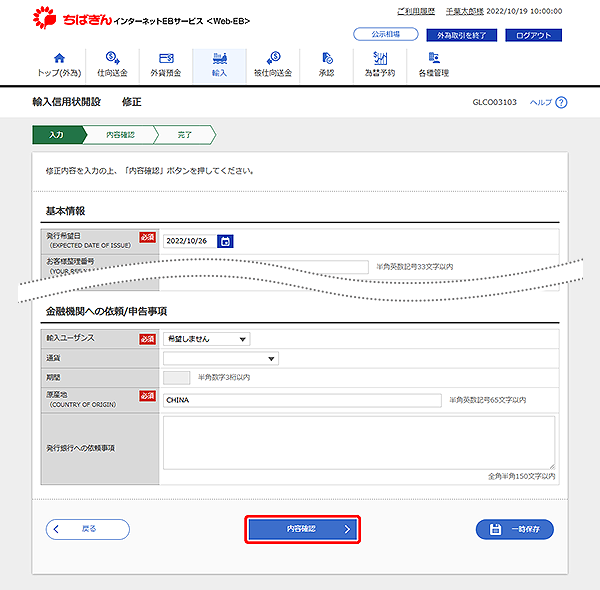Open the トップ(外為) home icon

coord(59,58)
